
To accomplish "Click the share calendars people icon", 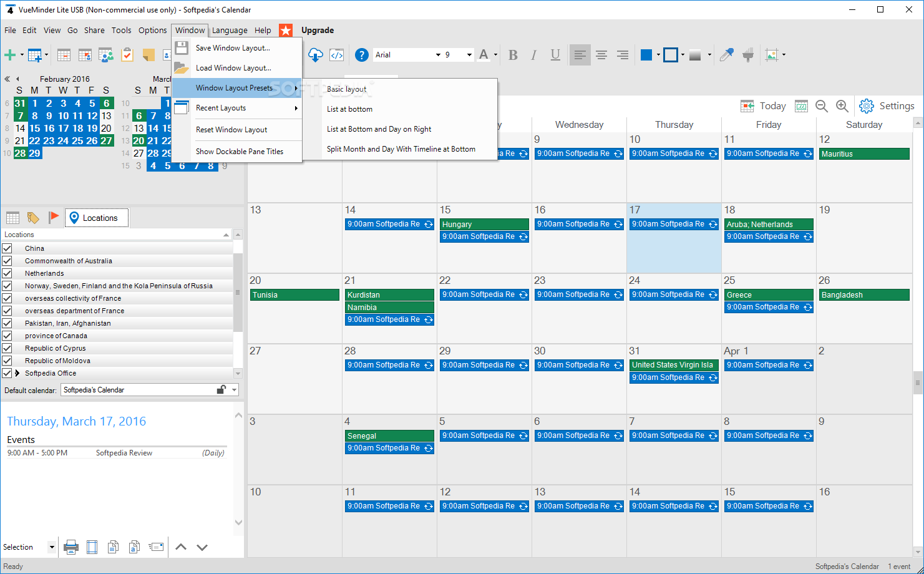I will click(105, 55).
